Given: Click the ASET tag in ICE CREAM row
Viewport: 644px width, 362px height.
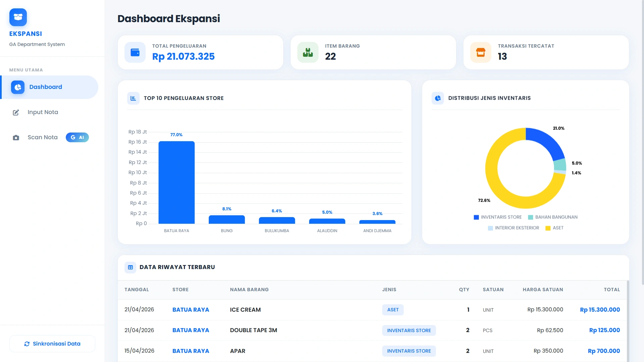Looking at the screenshot, I should pyautogui.click(x=393, y=310).
